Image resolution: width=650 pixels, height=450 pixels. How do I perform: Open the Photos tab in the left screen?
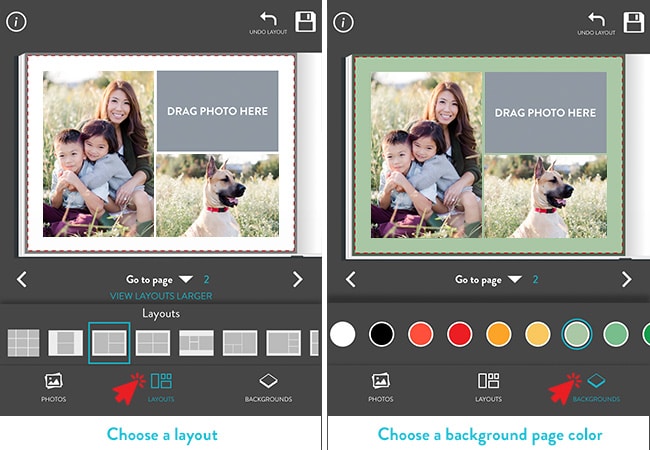pyautogui.click(x=53, y=387)
